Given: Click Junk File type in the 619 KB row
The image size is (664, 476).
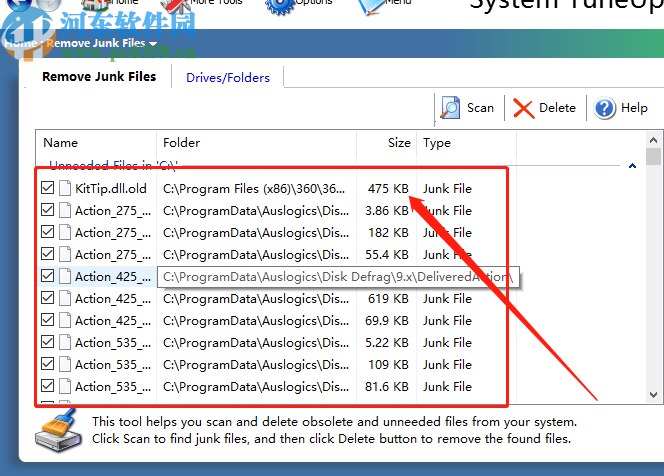Looking at the screenshot, I should pos(447,299).
